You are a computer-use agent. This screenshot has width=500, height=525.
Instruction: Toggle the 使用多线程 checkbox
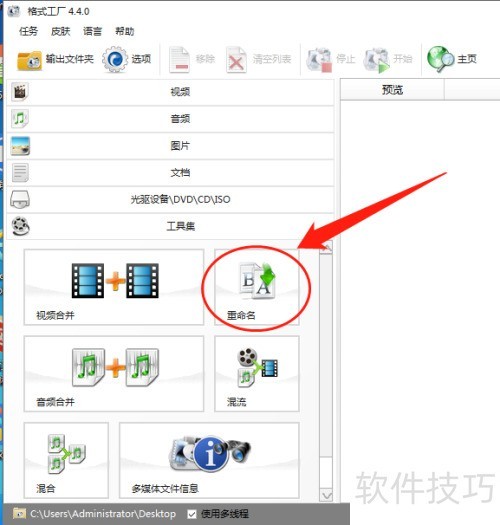coord(192,514)
